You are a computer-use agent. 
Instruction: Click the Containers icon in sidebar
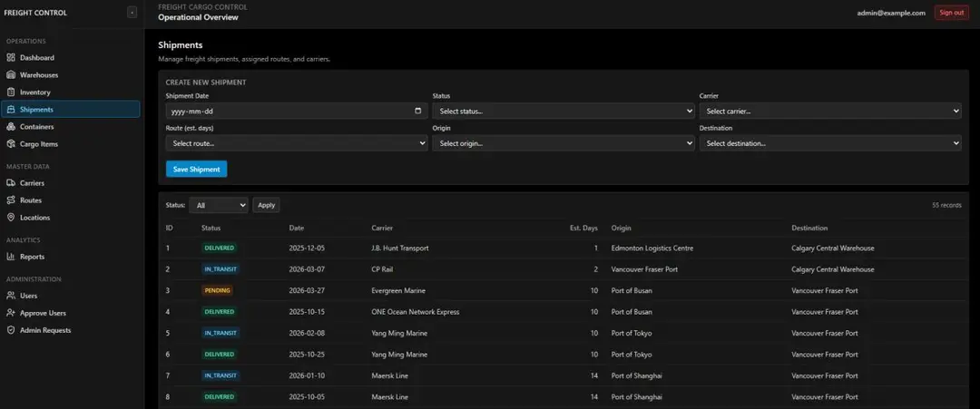click(x=11, y=127)
